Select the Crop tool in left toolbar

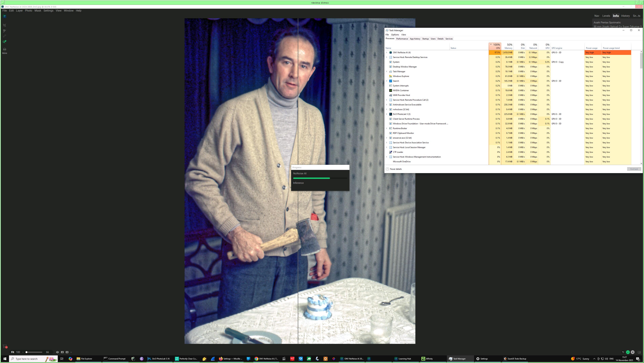pos(5,25)
